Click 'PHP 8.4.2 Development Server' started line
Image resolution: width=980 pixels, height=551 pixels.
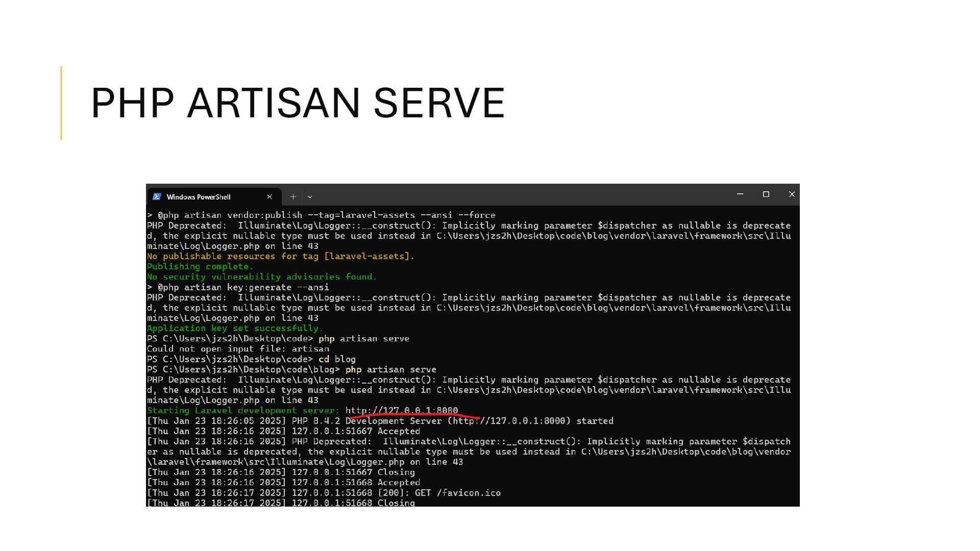click(x=380, y=421)
